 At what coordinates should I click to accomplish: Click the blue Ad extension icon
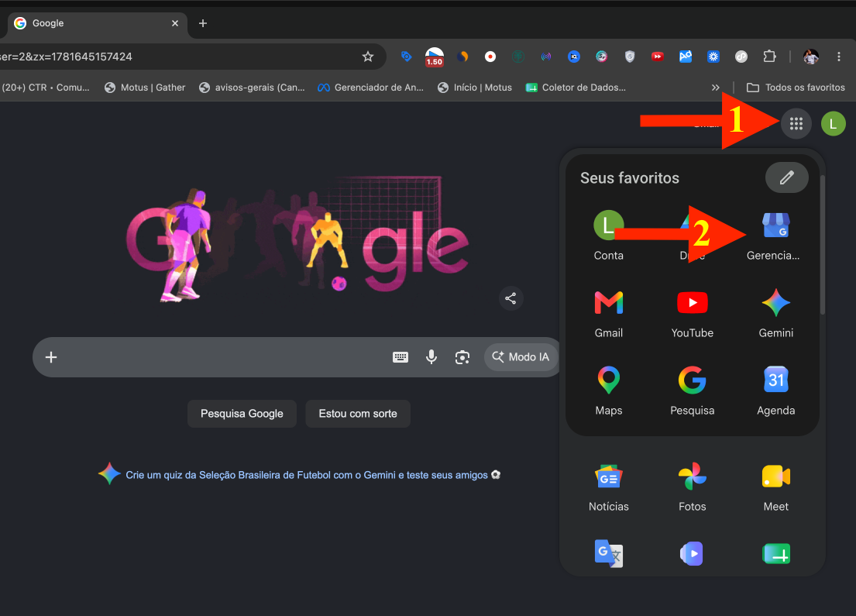[x=685, y=57]
